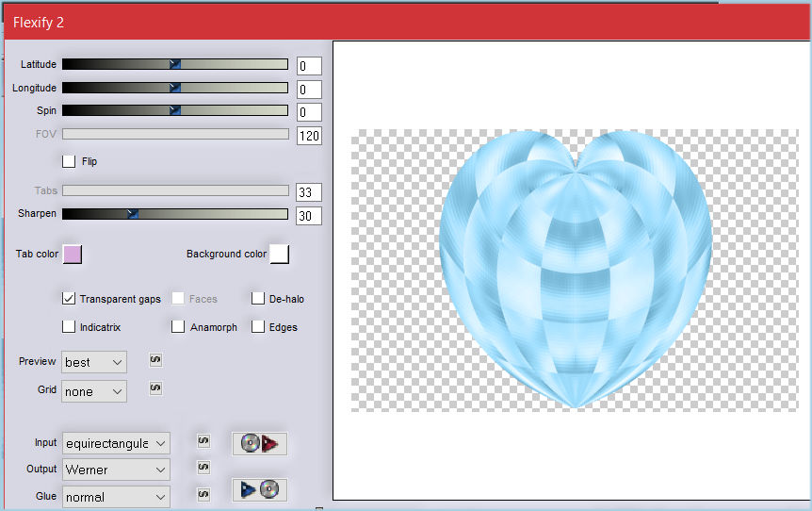
Task: Enable the De-halo checkbox
Action: 257,299
